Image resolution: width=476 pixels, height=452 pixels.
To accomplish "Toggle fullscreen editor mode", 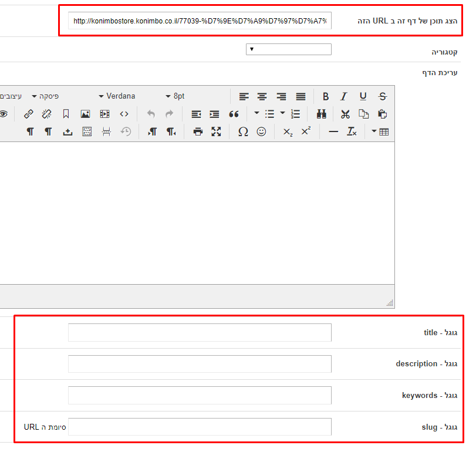I will [x=217, y=131].
